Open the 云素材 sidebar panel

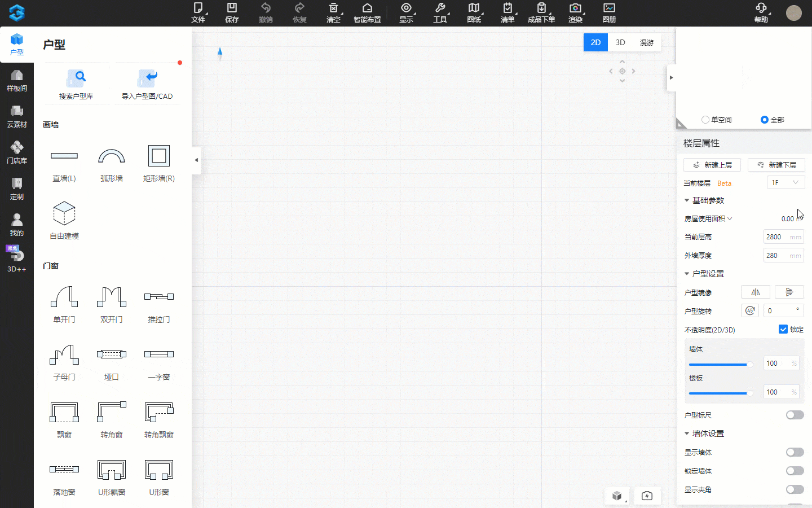coord(17,117)
